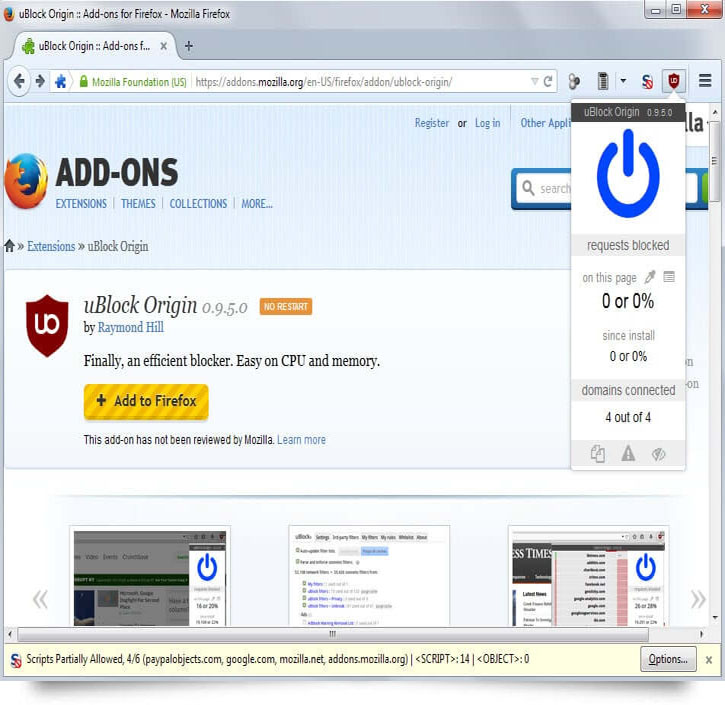The height and width of the screenshot is (705, 725).
Task: Click horizontal scrollbar right arrow
Action: (x=701, y=635)
